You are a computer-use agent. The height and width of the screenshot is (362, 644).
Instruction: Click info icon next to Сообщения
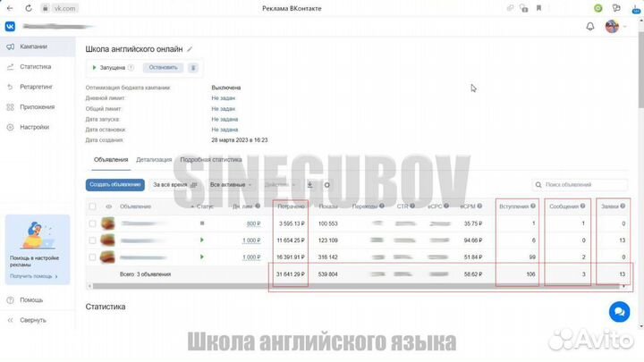click(x=582, y=206)
